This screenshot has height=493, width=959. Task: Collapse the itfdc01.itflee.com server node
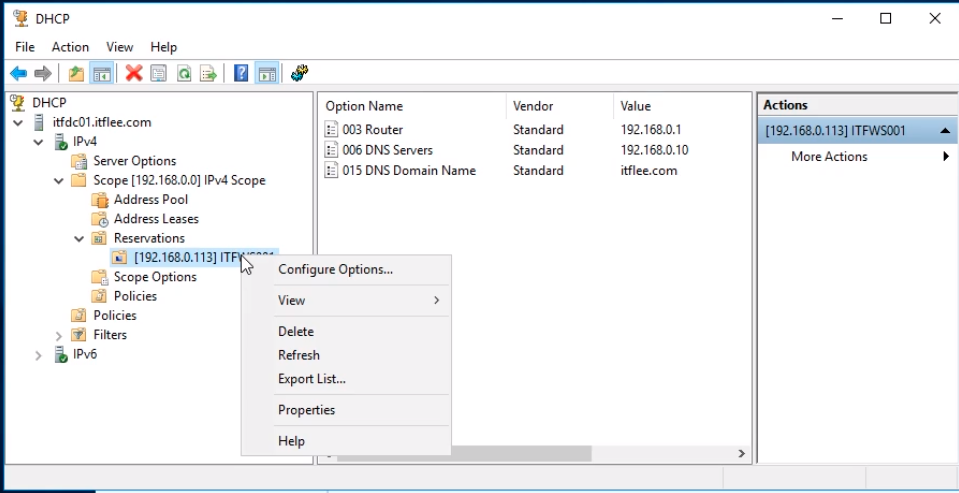pyautogui.click(x=18, y=123)
